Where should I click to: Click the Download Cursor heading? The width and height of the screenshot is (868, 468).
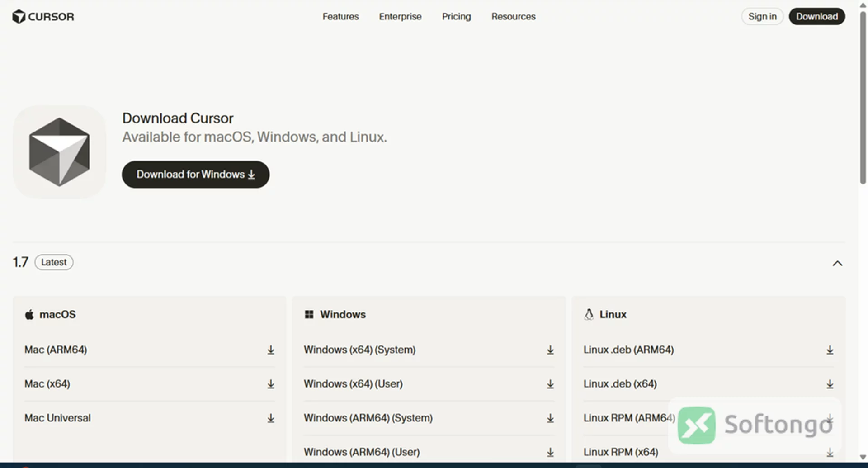(178, 118)
